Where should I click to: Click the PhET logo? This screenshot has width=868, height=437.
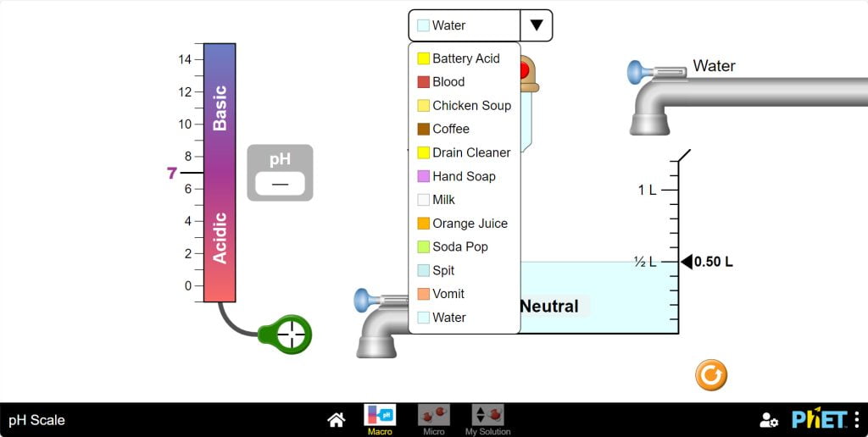pos(820,420)
